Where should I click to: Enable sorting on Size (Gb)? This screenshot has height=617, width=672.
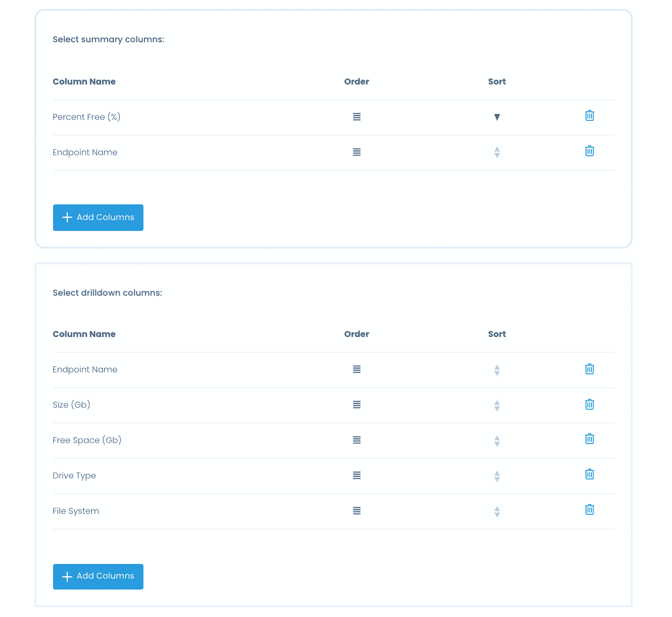[x=497, y=406]
